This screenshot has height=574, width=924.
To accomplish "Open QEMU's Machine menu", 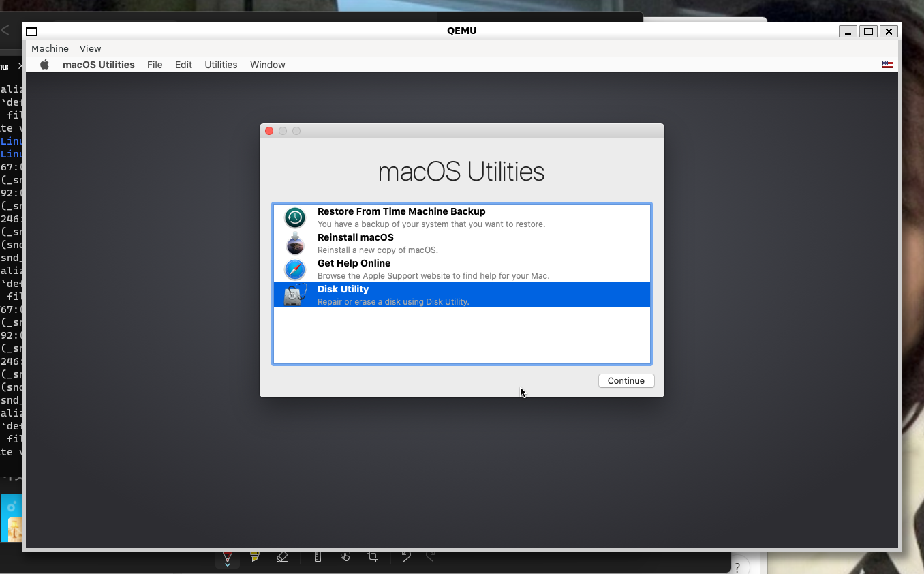I will click(x=50, y=48).
